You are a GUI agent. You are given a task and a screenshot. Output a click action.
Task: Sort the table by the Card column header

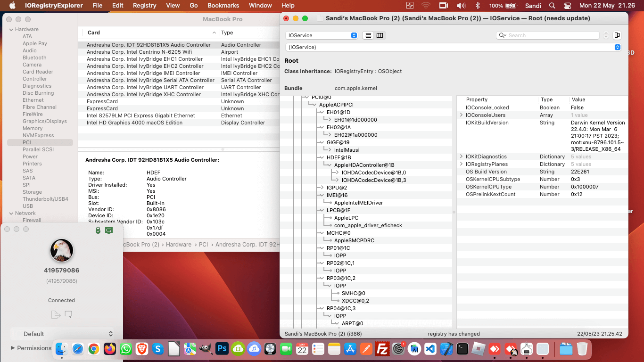tap(149, 33)
